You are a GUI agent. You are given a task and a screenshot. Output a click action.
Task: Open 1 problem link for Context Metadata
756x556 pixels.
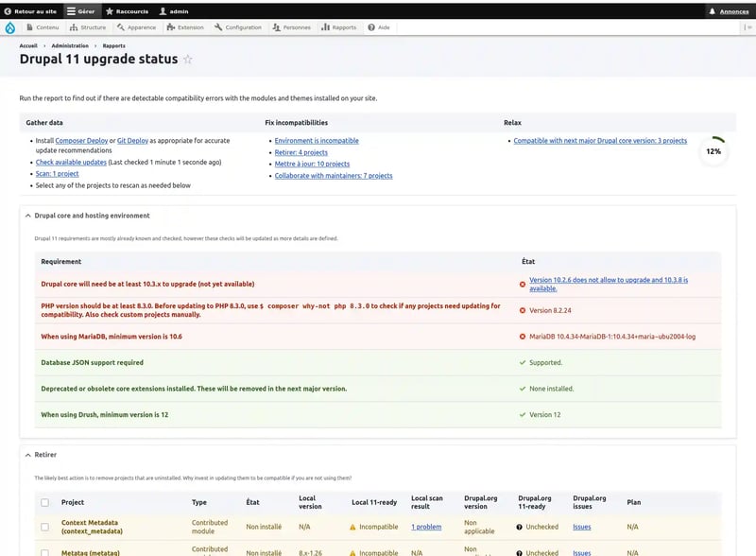pyautogui.click(x=426, y=527)
